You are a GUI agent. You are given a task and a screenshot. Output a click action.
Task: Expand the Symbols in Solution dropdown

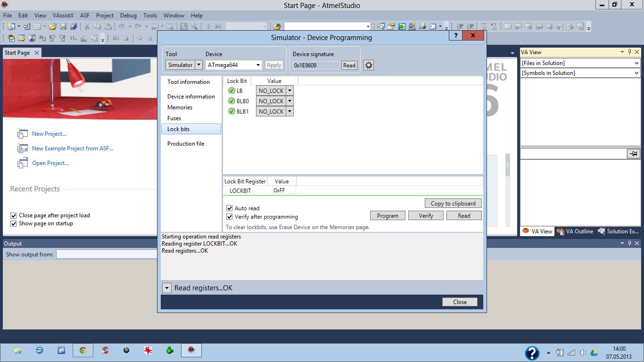point(636,73)
